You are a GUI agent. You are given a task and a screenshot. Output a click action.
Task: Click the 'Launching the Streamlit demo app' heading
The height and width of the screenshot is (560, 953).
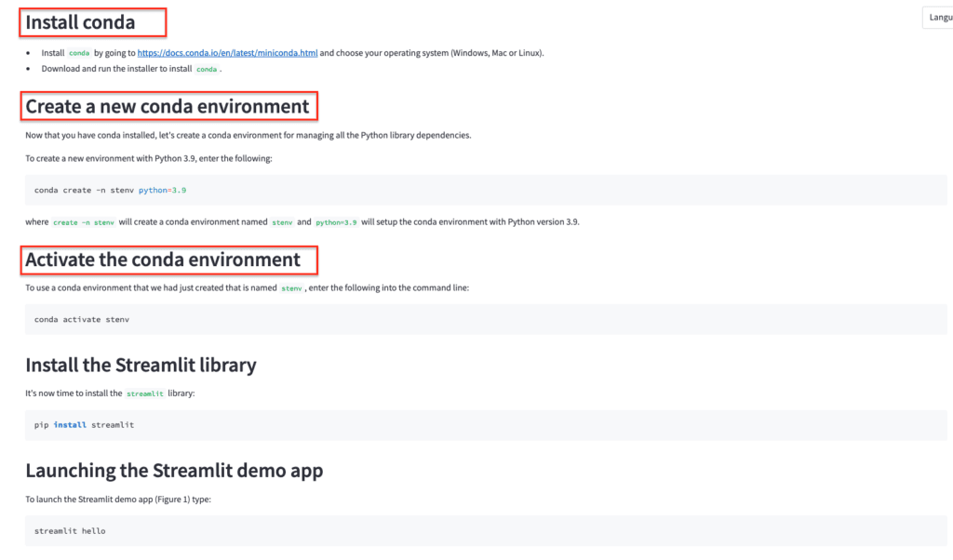pyautogui.click(x=174, y=471)
